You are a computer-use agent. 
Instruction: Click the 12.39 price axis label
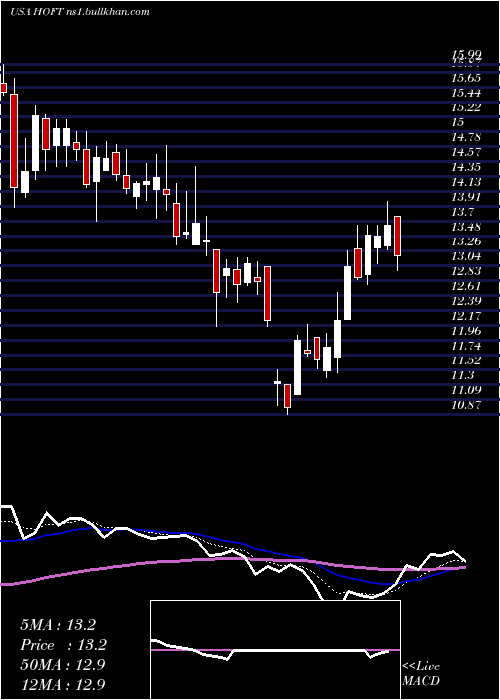click(x=466, y=301)
